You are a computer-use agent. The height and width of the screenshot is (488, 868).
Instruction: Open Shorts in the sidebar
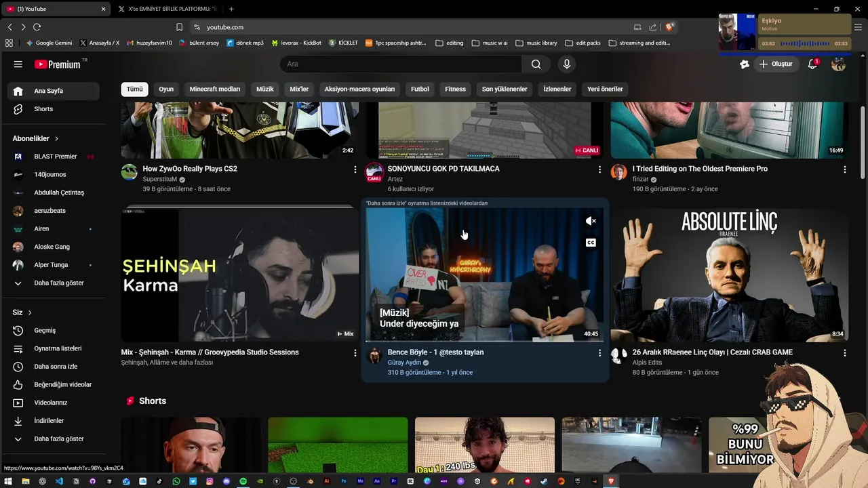[x=54, y=109]
